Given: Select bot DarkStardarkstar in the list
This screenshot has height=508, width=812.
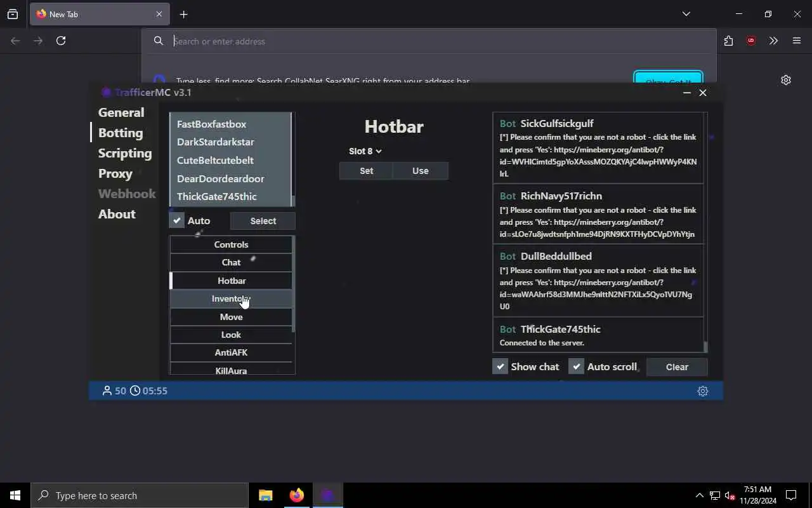Looking at the screenshot, I should [x=230, y=142].
